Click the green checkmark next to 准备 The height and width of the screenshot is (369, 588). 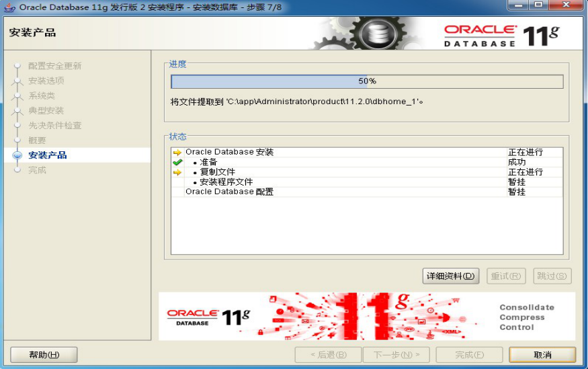(177, 163)
